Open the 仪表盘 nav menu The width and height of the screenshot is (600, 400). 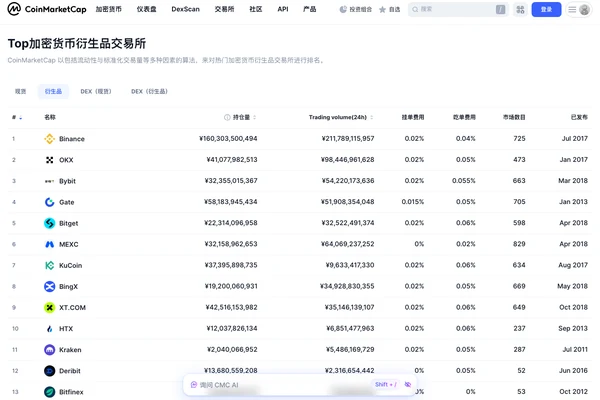pyautogui.click(x=147, y=9)
